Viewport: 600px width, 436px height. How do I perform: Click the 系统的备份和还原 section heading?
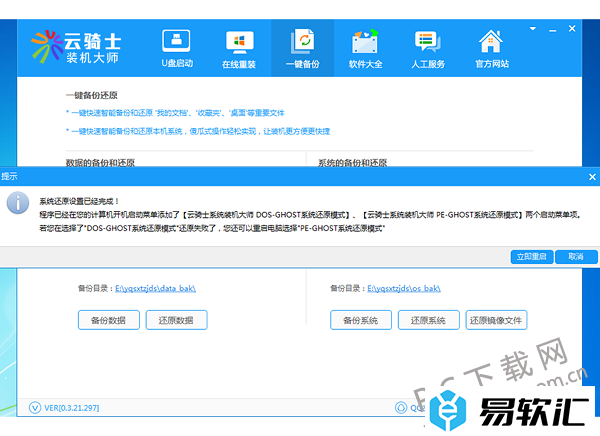click(x=352, y=163)
